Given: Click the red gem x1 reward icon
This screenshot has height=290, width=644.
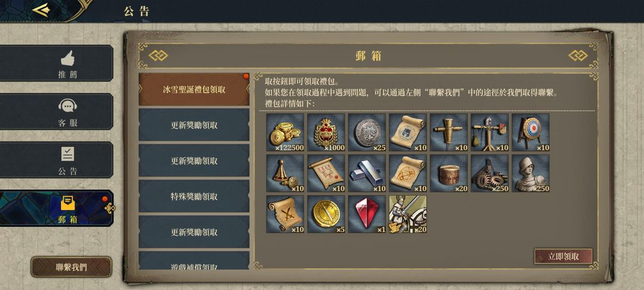Looking at the screenshot, I should [367, 214].
